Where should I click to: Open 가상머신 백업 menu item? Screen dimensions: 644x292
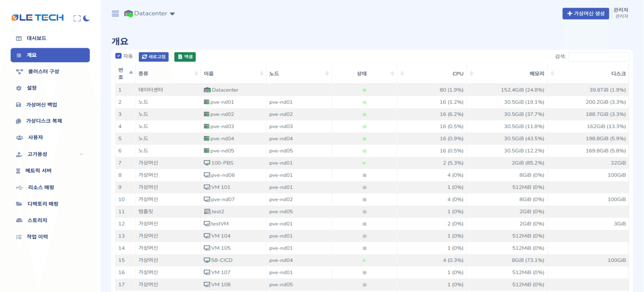point(50,105)
